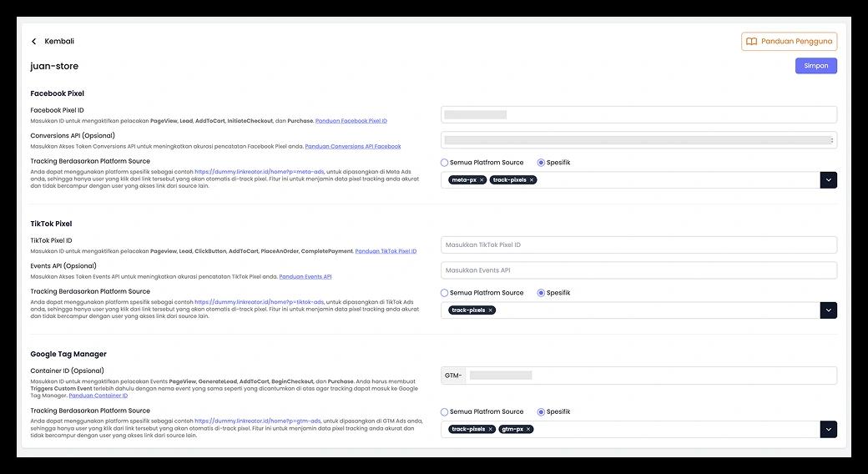868x474 pixels.
Task: Select Semua Platfrom Source for Google Tag Manager
Action: [445, 411]
